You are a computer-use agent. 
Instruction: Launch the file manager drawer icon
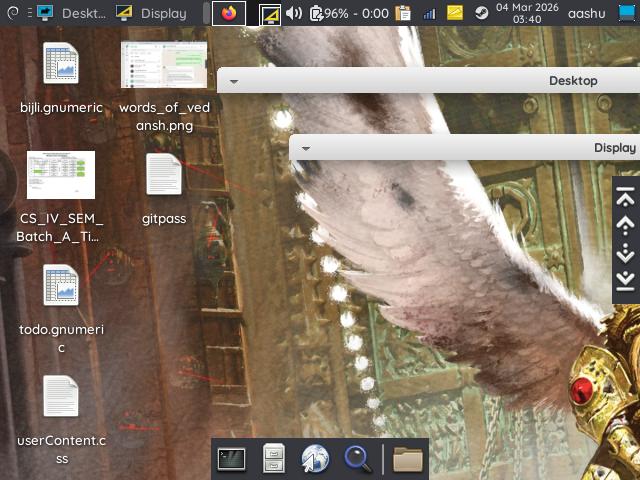click(x=275, y=459)
